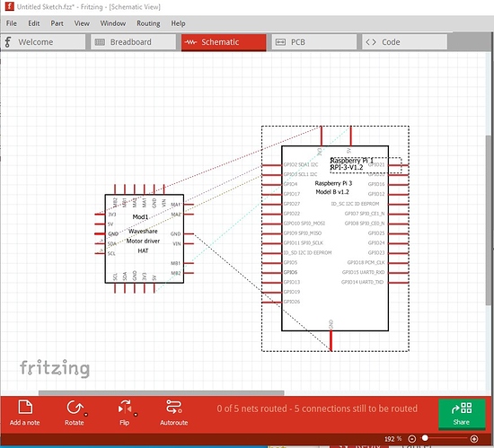This screenshot has height=448, width=494.
Task: Select the Mod1 motor driver part label
Action: coord(140,217)
